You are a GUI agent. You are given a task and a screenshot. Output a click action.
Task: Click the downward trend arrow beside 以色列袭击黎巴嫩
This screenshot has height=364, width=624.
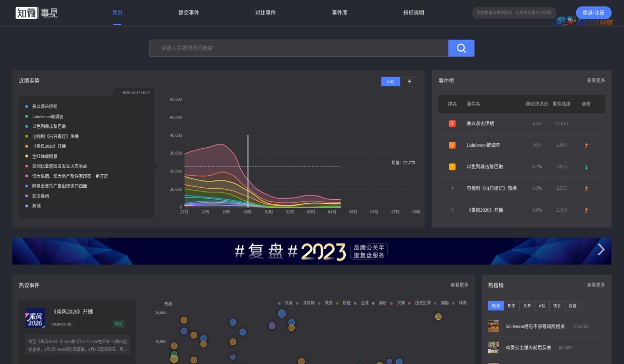[586, 167]
